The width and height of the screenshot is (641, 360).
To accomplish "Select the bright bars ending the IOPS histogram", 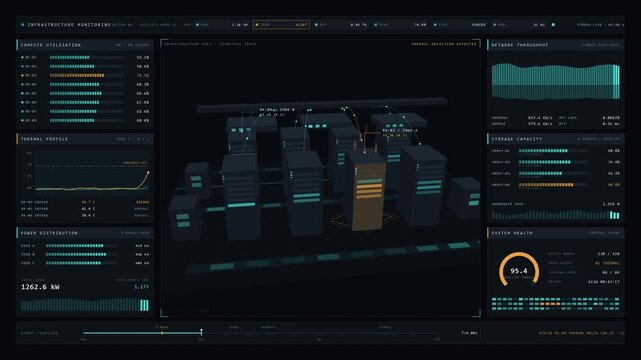I will pos(615,215).
